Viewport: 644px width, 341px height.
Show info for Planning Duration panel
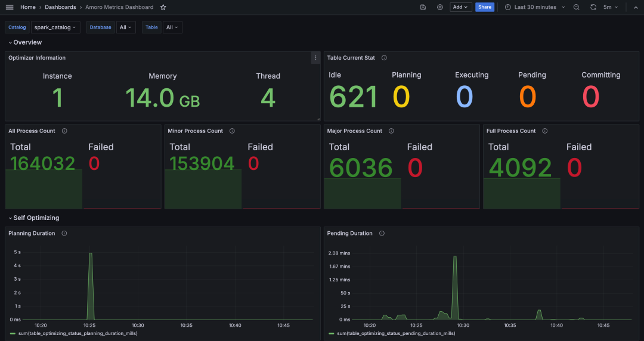(x=64, y=233)
